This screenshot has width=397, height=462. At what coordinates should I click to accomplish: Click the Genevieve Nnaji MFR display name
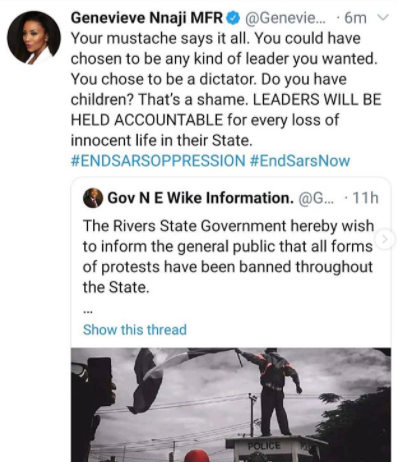147,18
